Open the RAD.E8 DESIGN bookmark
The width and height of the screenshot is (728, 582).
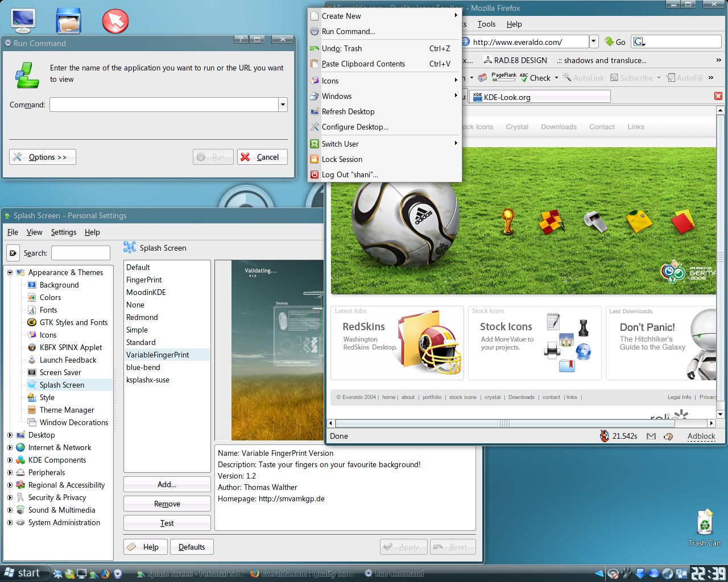click(515, 60)
